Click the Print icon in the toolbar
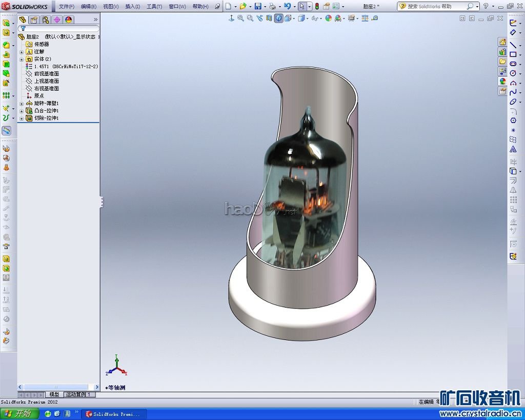 [273, 6]
